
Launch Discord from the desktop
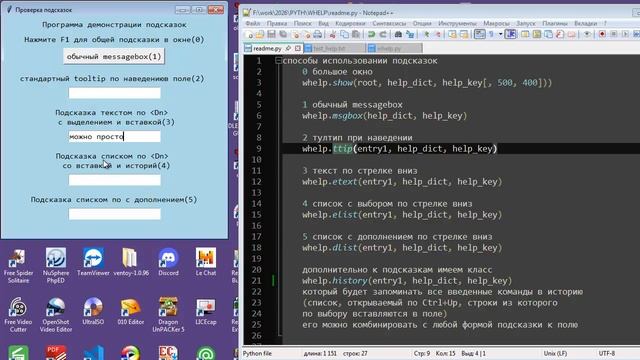[x=168, y=262]
